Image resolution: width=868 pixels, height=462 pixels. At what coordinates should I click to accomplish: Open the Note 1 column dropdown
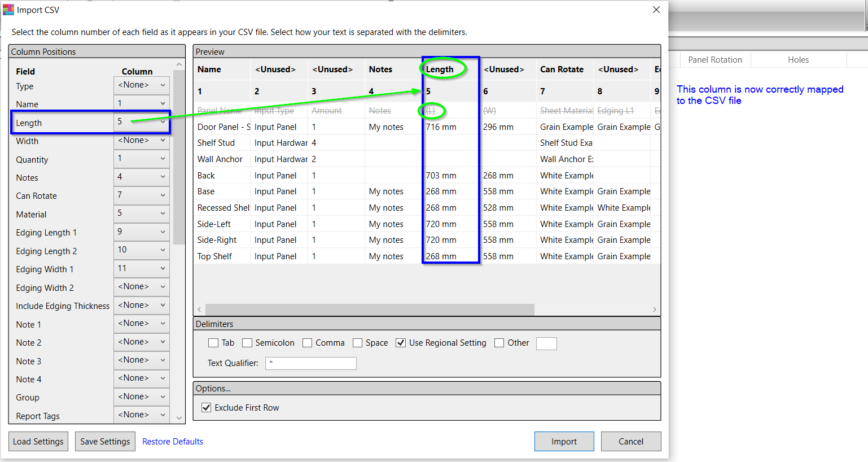coord(142,324)
